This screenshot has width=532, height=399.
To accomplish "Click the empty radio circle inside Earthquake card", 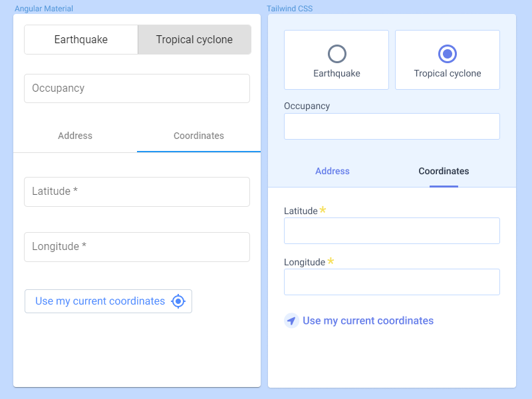I will [x=336, y=53].
